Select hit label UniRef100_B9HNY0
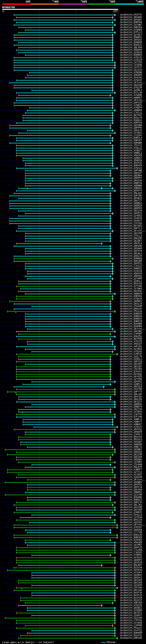The width and height of the screenshot is (146, 644). click(x=131, y=37)
